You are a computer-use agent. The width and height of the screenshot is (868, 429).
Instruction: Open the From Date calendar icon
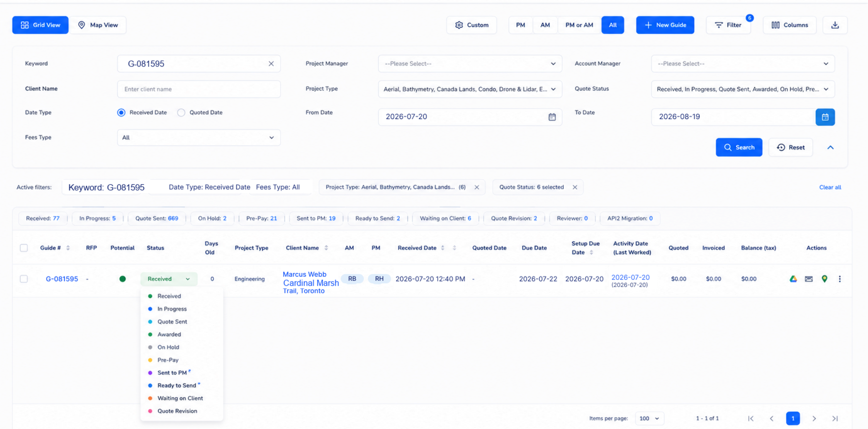(552, 117)
